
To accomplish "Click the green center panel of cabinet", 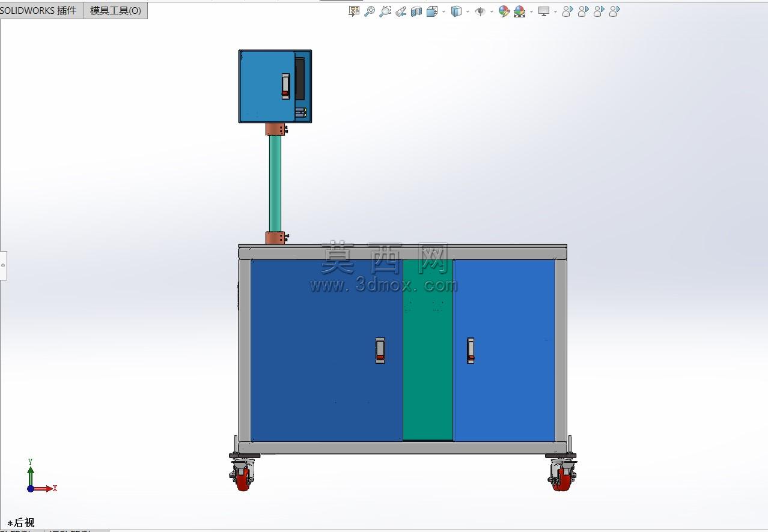I will [x=428, y=349].
